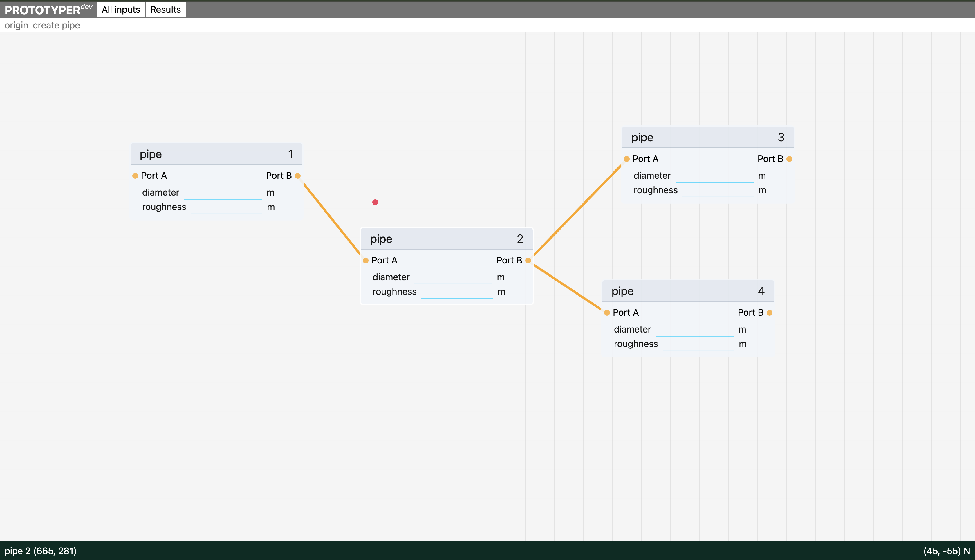Image resolution: width=975 pixels, height=560 pixels.
Task: Select the pipe 4 node header
Action: [x=688, y=291]
